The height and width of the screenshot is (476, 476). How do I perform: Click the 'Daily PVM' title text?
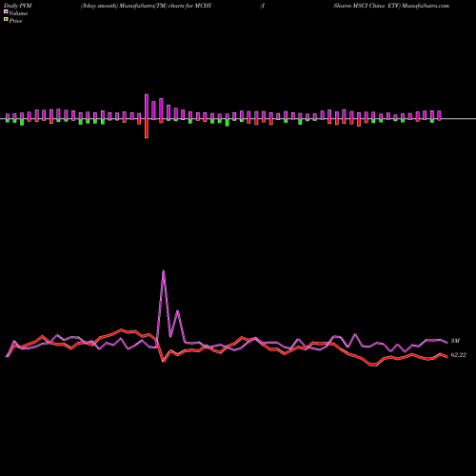point(18,6)
